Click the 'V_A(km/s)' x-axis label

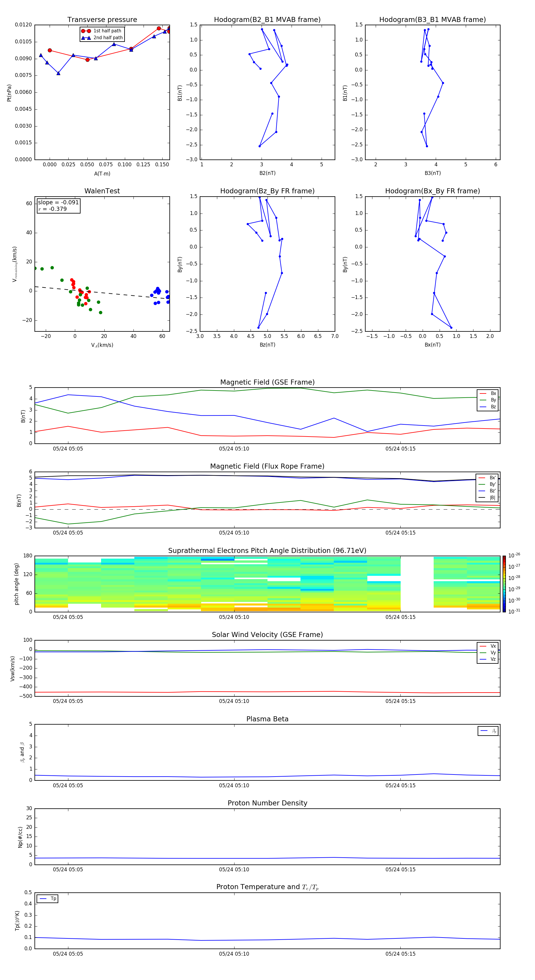point(102,345)
